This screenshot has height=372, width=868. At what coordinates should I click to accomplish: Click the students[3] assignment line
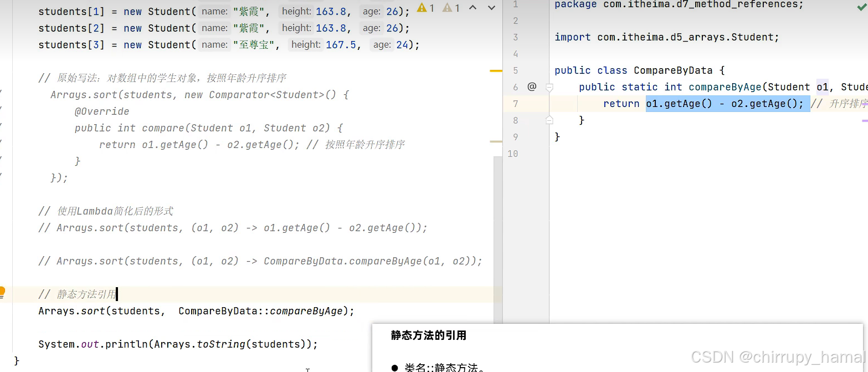[x=229, y=44]
